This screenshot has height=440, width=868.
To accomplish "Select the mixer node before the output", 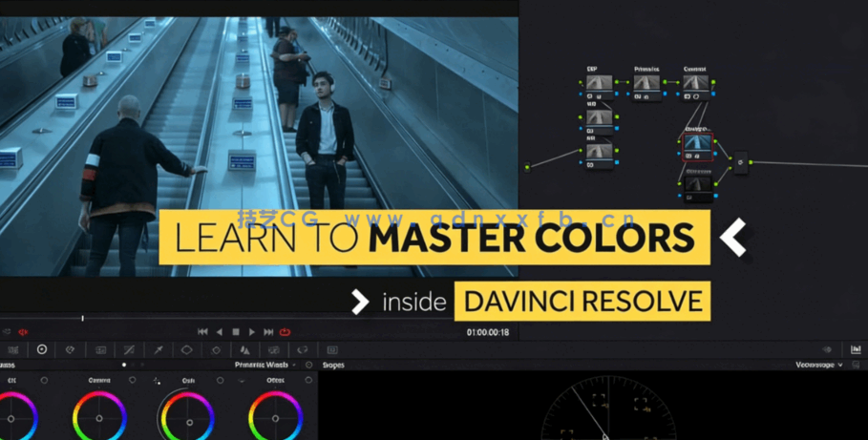I will (x=741, y=162).
